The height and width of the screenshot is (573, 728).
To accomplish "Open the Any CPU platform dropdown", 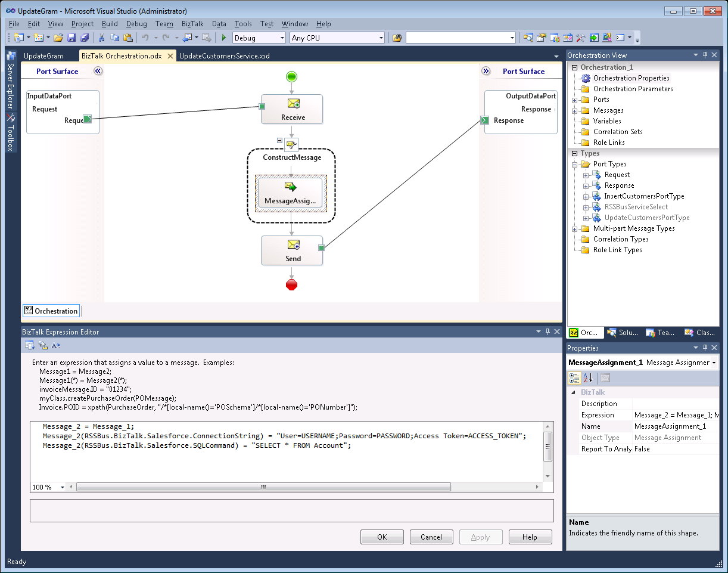I will click(x=381, y=38).
